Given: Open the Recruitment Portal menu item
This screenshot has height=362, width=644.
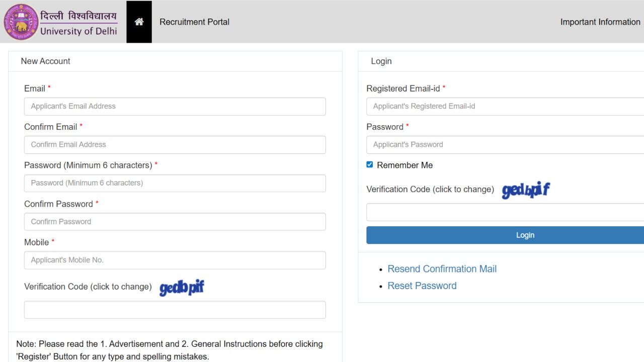Looking at the screenshot, I should tap(194, 22).
